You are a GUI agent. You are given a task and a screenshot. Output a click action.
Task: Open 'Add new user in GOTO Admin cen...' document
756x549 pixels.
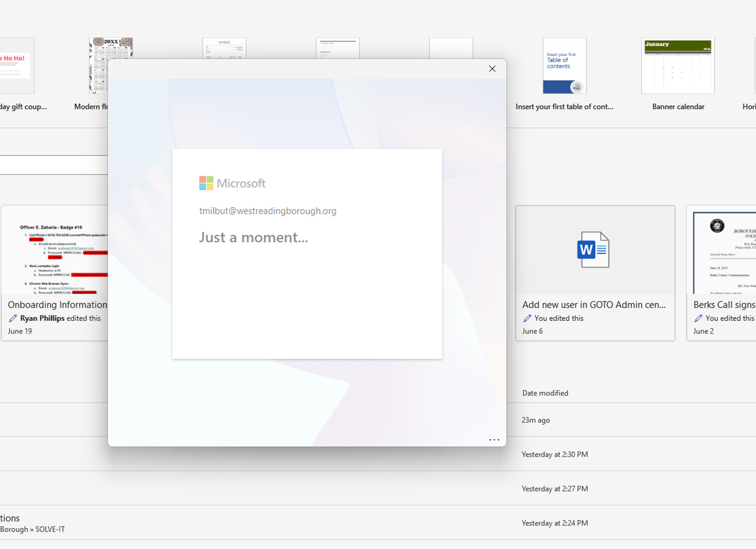tap(595, 273)
